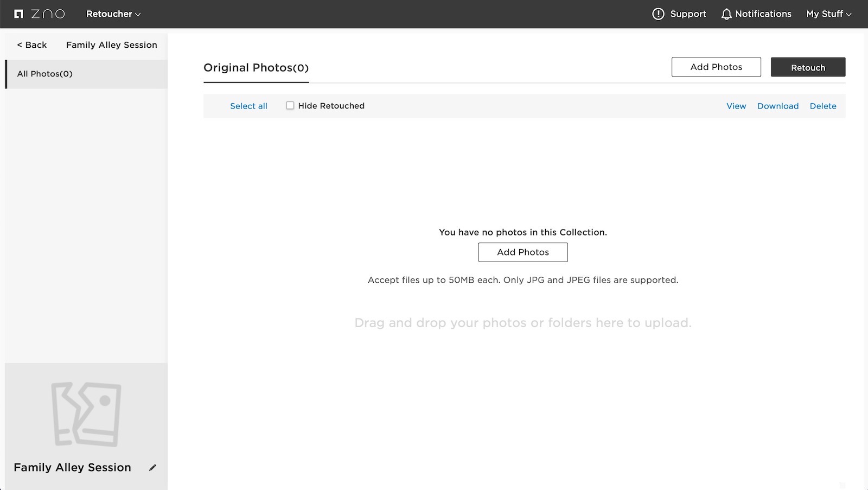Go back using the < Back link
The width and height of the screenshot is (868, 490).
32,45
